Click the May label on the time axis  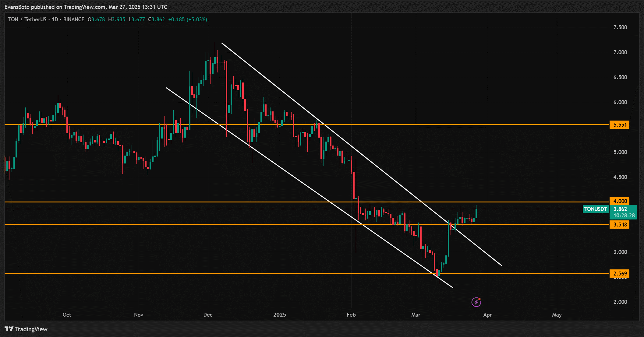tap(557, 315)
